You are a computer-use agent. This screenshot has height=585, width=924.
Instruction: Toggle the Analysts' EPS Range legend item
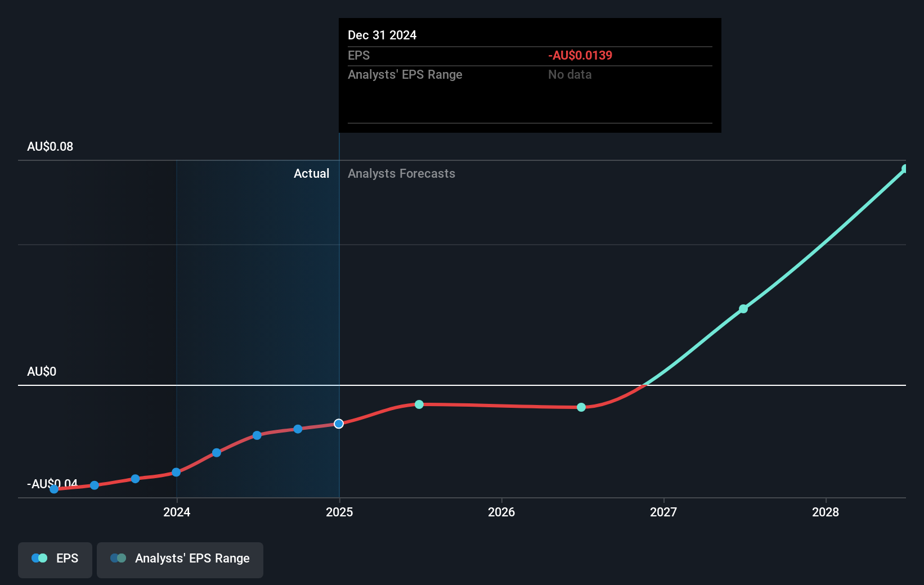point(180,559)
